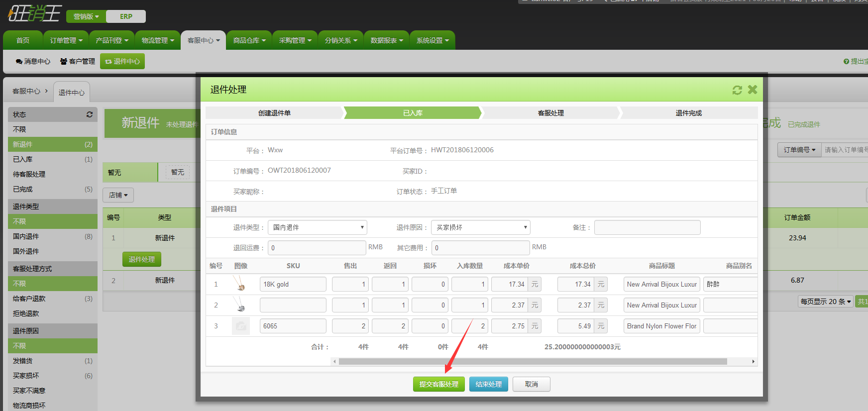Click SKU field containing 6065
Viewport: 868px width, 411px height.
point(293,326)
